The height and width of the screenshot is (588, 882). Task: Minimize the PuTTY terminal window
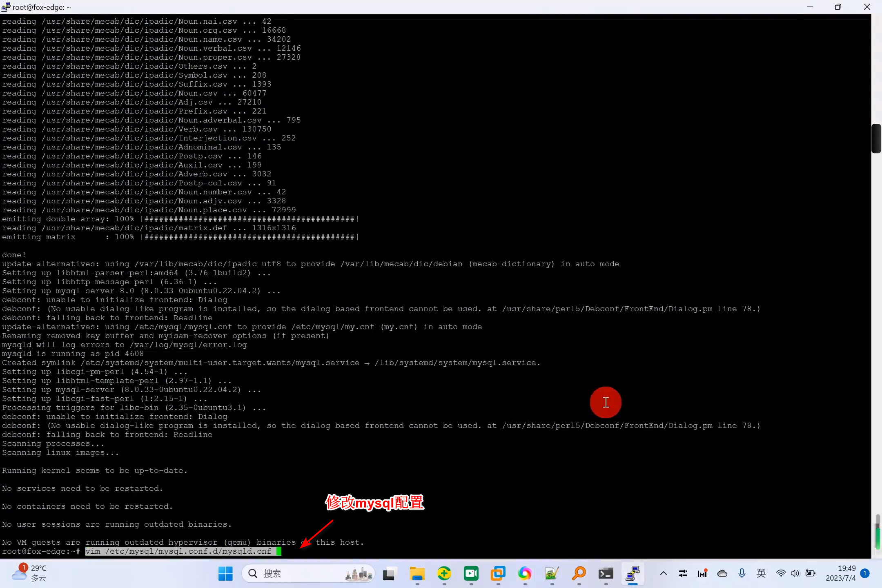810,7
